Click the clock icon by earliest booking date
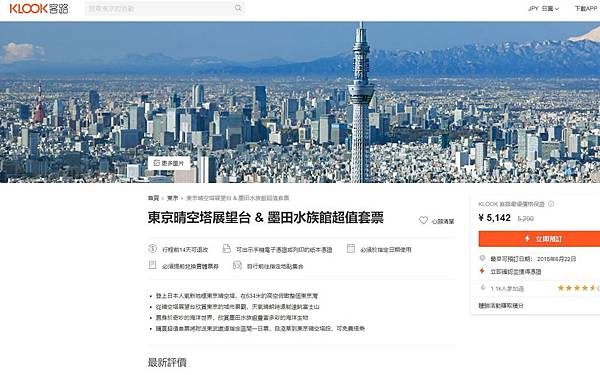Image resolution: width=600 pixels, height=375 pixels. 483,258
